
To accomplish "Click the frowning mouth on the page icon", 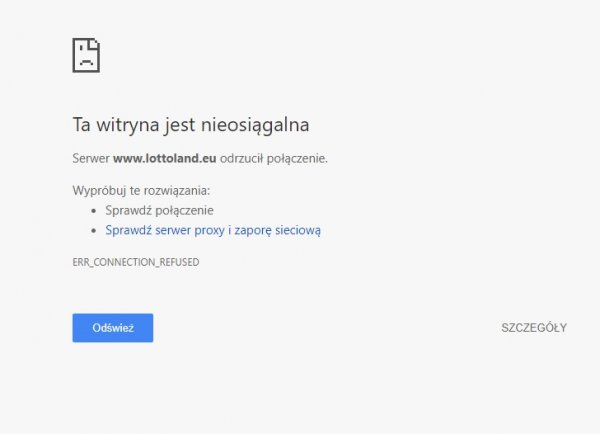I will (x=86, y=62).
